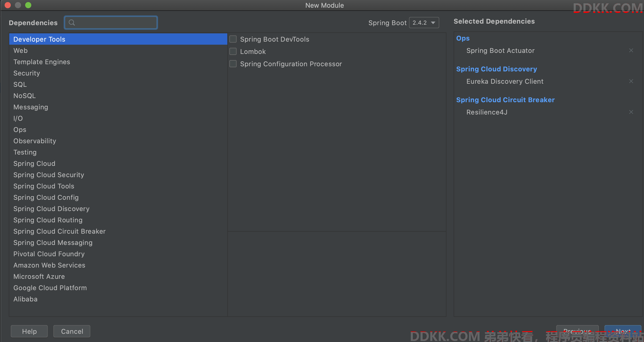Click Spring Cloud Discovery heading in Selected Dependencies
Viewport: 644px width, 342px height.
(x=496, y=69)
